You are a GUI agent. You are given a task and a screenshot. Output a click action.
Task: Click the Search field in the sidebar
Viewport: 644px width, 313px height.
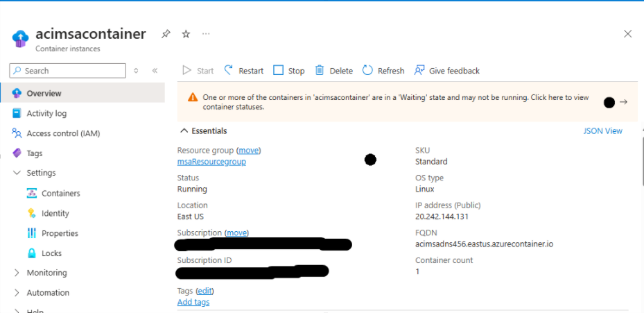[68, 71]
